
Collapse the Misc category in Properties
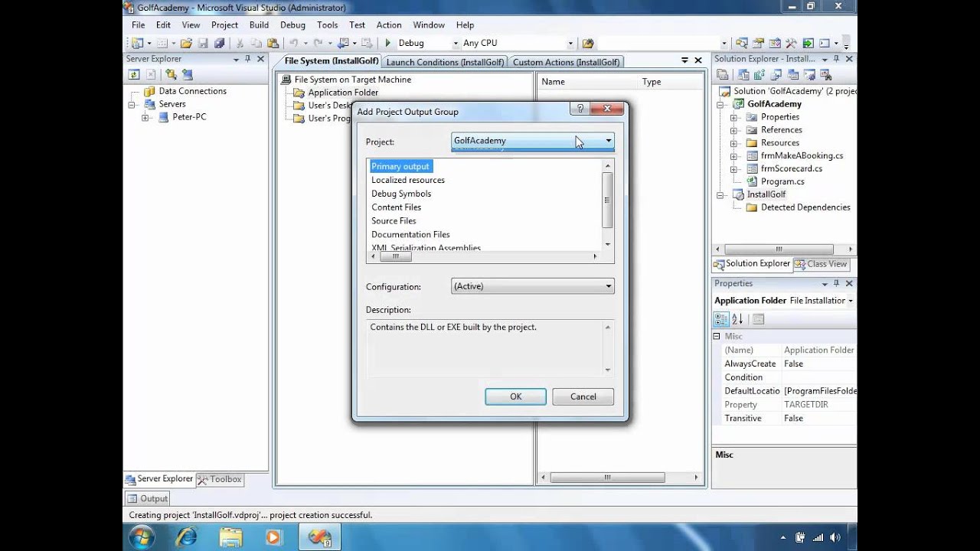[x=717, y=336]
